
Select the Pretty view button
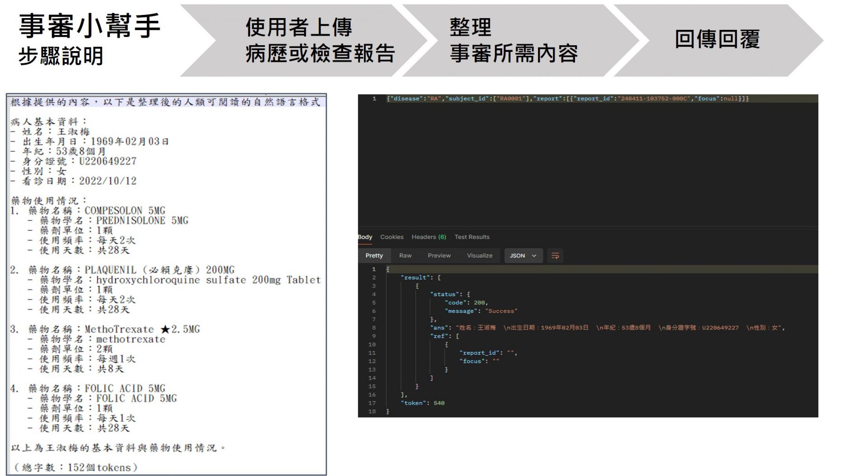[374, 256]
